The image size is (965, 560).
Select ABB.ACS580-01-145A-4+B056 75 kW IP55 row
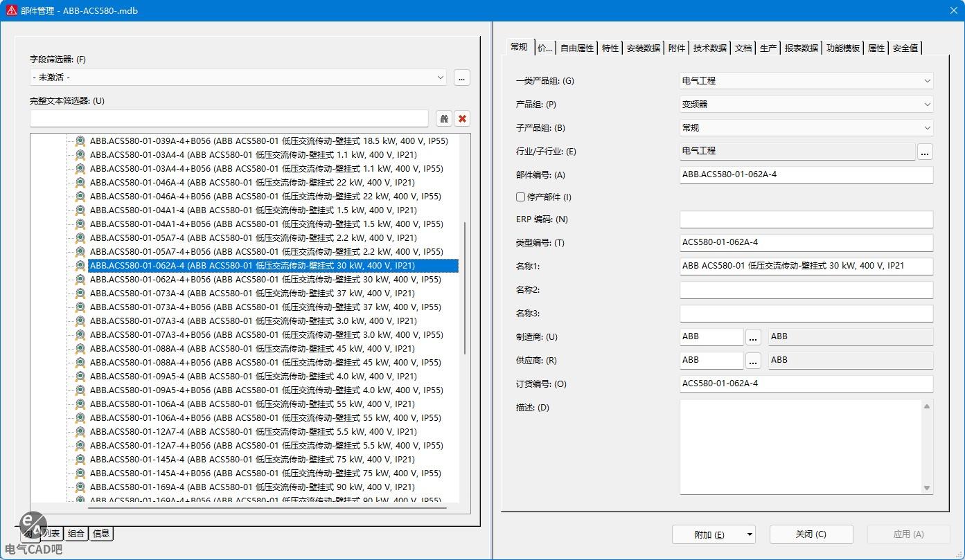[265, 473]
